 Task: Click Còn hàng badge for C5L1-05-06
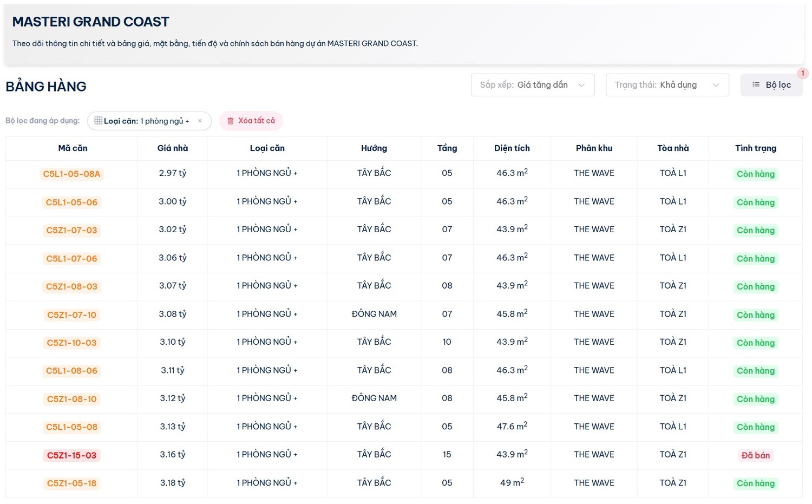pos(755,202)
